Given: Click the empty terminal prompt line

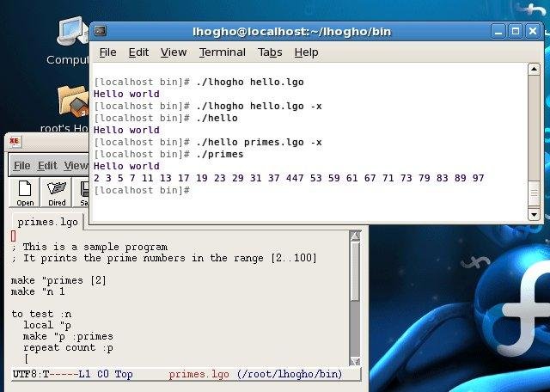Looking at the screenshot, I should click(x=142, y=190).
